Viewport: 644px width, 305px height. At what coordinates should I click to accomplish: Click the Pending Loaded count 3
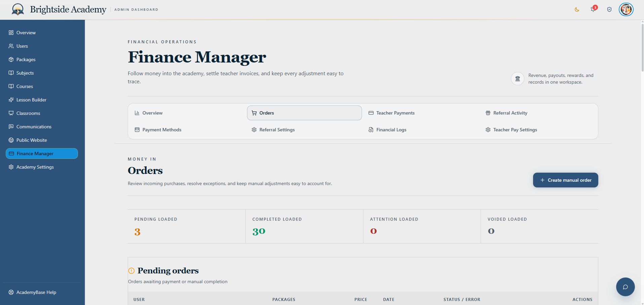tap(137, 232)
